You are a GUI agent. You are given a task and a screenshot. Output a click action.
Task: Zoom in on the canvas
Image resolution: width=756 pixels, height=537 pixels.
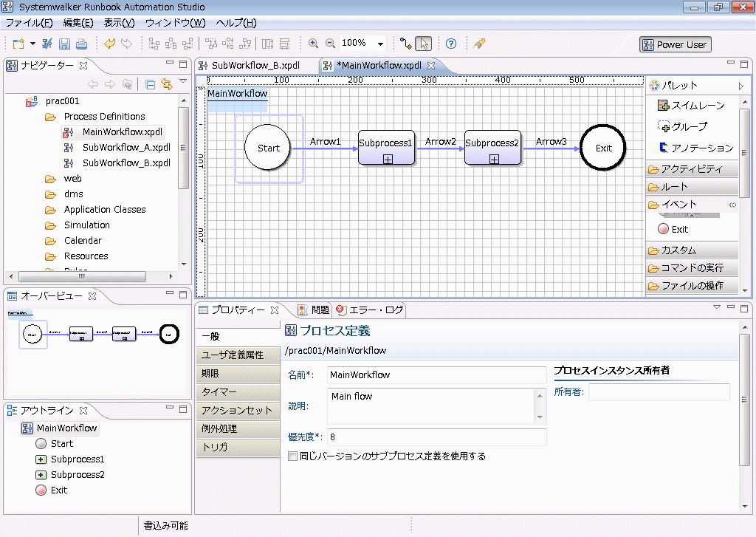click(x=313, y=44)
